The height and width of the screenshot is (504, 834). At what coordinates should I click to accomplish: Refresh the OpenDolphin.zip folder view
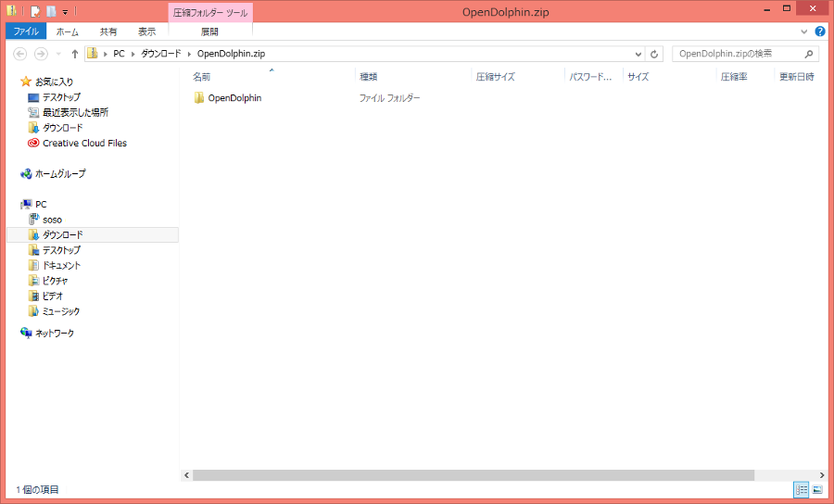point(654,54)
